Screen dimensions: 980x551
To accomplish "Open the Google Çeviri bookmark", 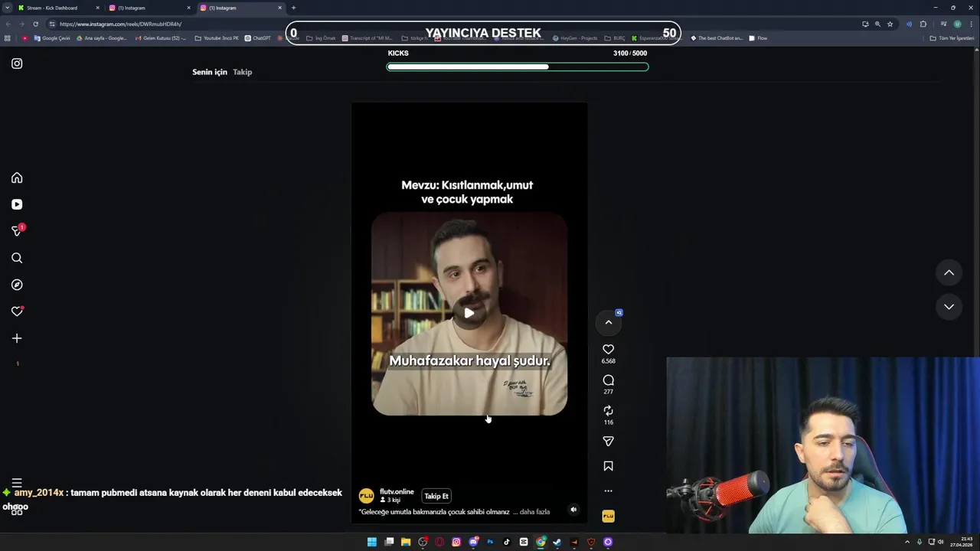I will [x=51, y=38].
